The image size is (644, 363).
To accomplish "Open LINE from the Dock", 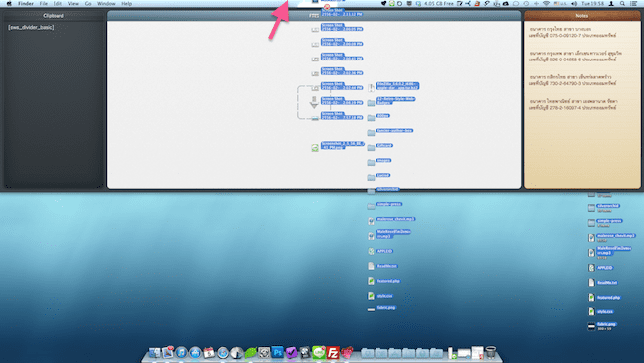I will coord(319,352).
